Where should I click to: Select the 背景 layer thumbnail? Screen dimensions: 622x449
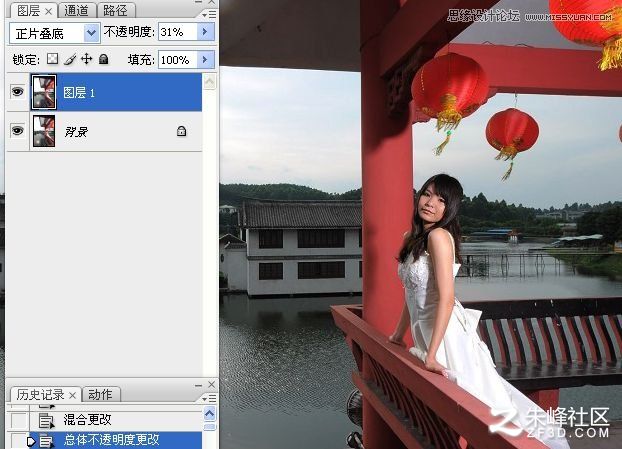pos(44,131)
